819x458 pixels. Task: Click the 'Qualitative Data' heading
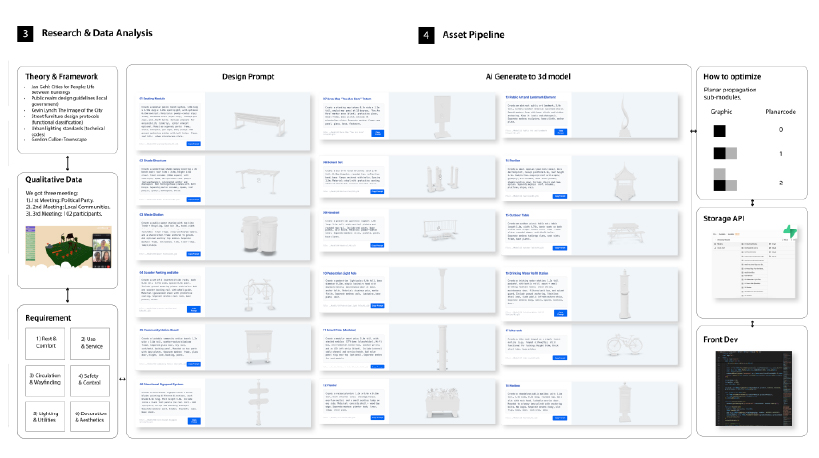54,179
